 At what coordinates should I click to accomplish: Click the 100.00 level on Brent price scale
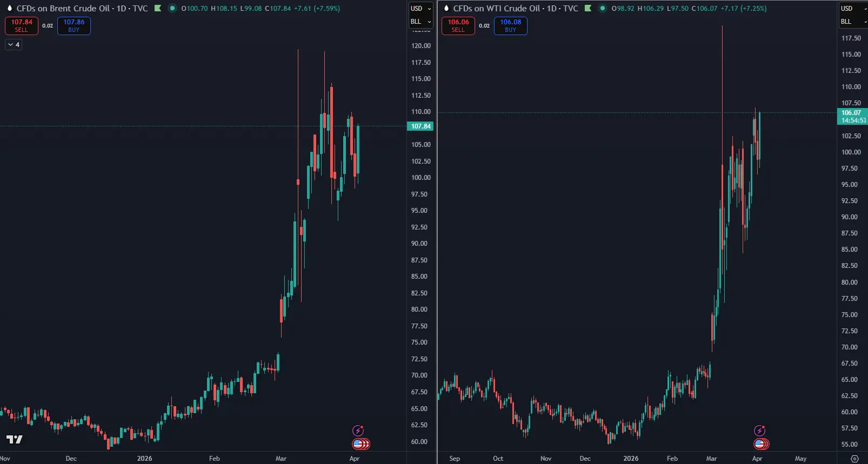pyautogui.click(x=421, y=178)
